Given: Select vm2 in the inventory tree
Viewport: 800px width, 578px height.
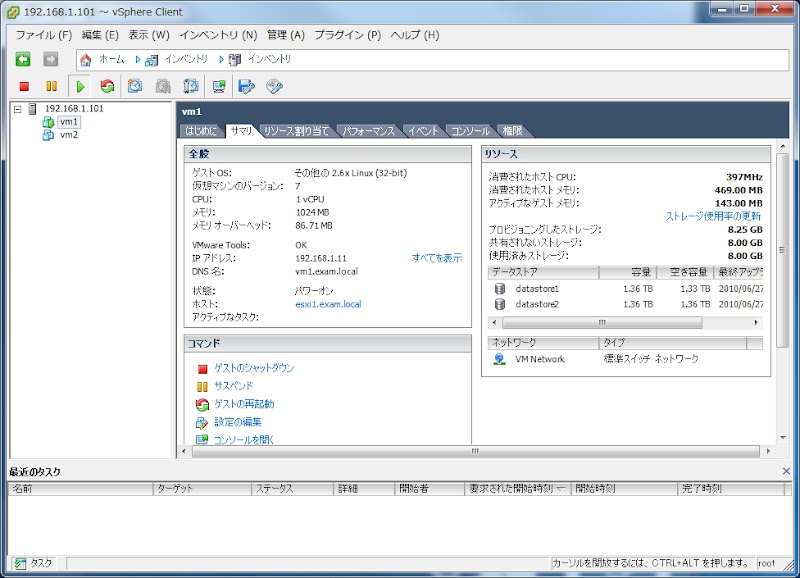Looking at the screenshot, I should 68,135.
